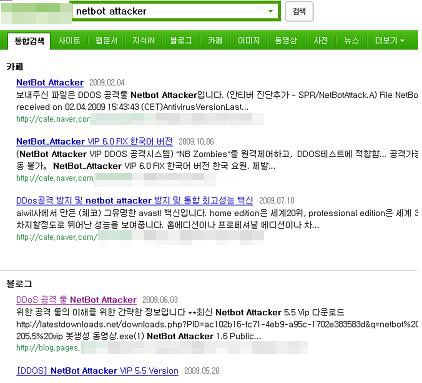Click the 검색 search button
Screen dimensions: 422x383
[299, 11]
